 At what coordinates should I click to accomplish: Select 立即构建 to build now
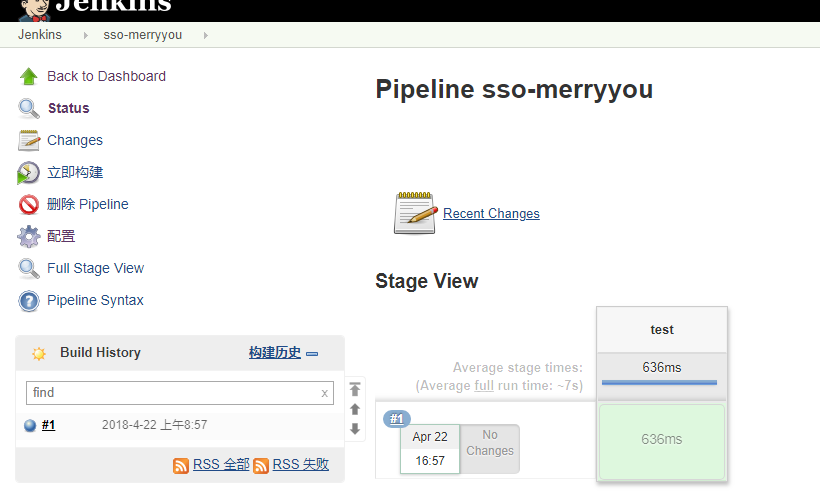tap(75, 173)
